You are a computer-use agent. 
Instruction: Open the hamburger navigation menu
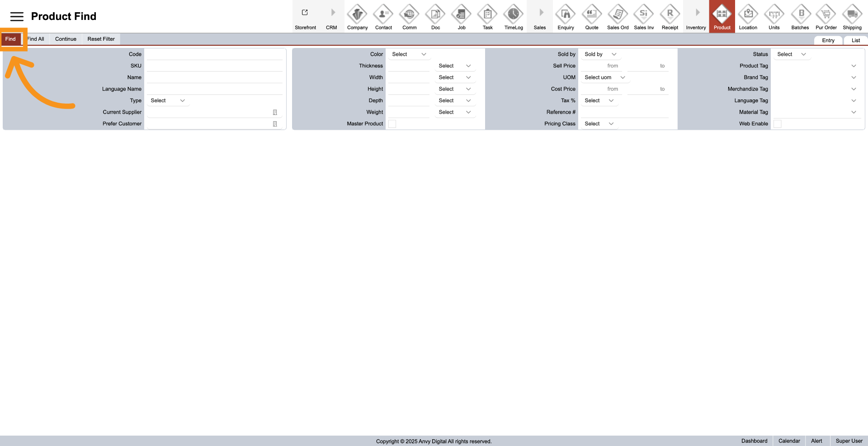click(x=17, y=17)
